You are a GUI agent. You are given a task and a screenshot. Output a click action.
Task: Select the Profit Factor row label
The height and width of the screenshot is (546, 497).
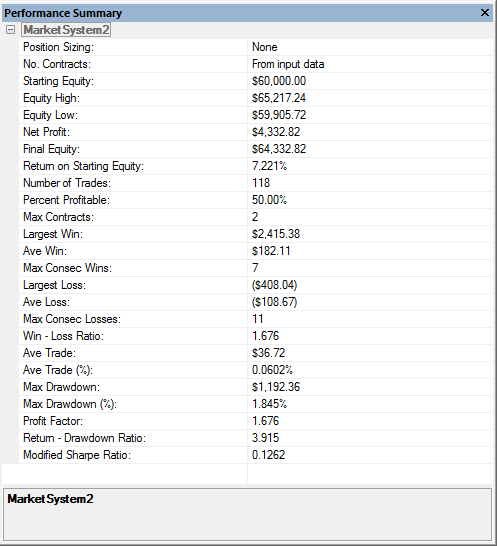[x=53, y=421]
